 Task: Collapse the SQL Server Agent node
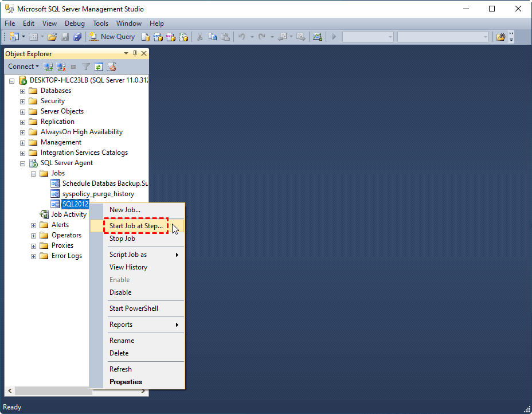coord(22,163)
